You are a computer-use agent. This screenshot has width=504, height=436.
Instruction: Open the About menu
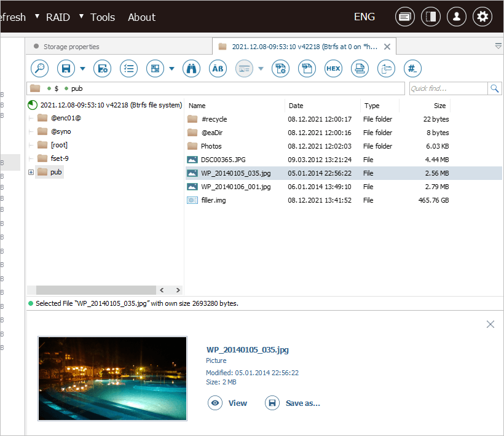(x=141, y=17)
